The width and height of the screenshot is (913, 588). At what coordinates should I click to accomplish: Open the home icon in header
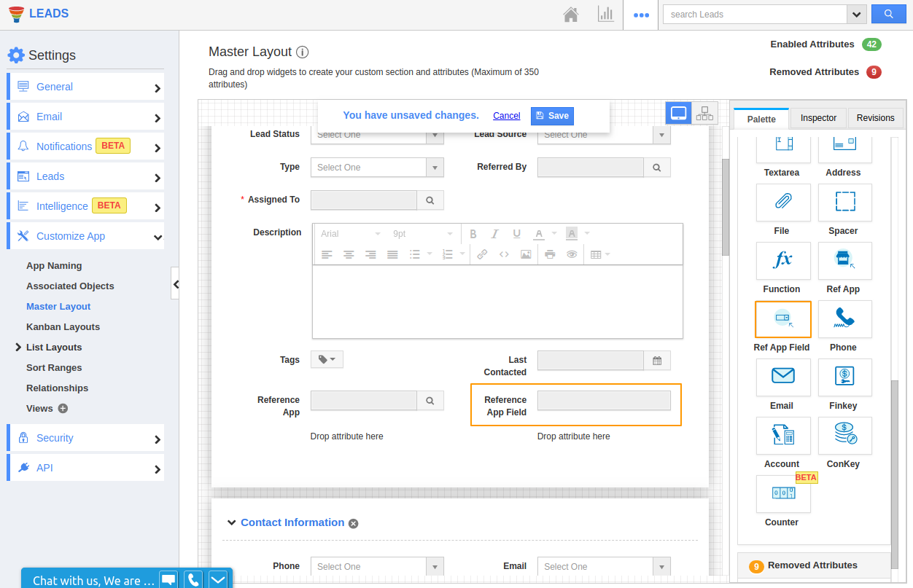coord(571,15)
